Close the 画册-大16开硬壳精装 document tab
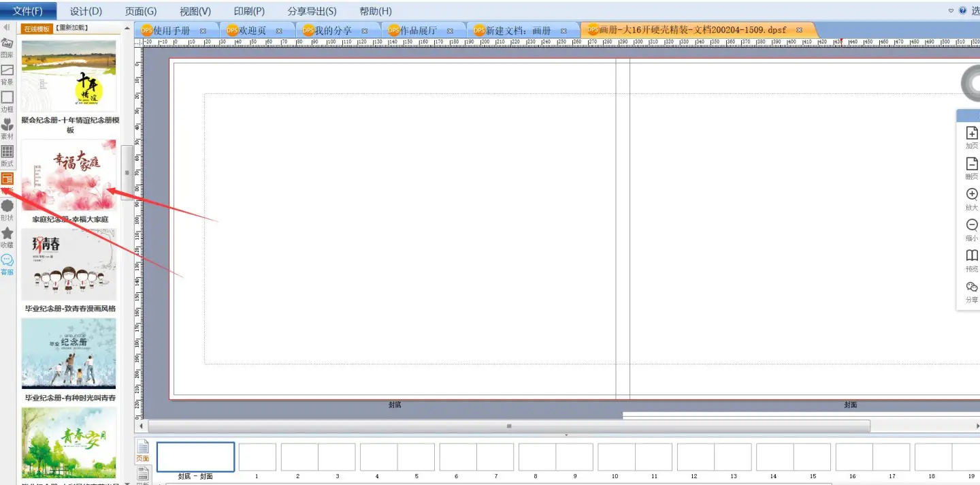 [799, 31]
